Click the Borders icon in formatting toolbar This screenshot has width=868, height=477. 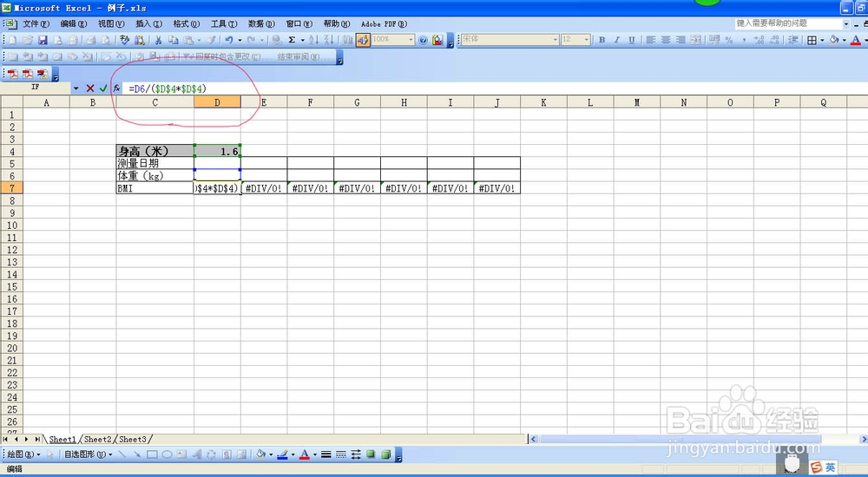(812, 40)
